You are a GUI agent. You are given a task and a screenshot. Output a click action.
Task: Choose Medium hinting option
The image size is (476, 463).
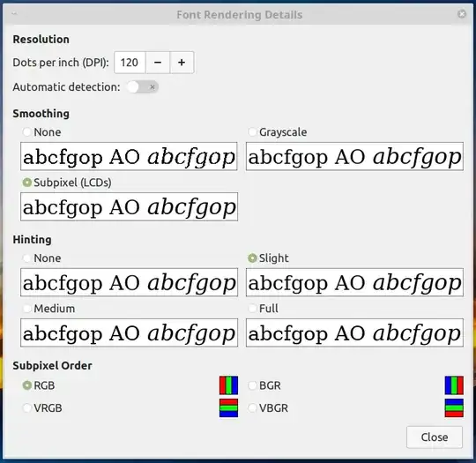point(27,309)
